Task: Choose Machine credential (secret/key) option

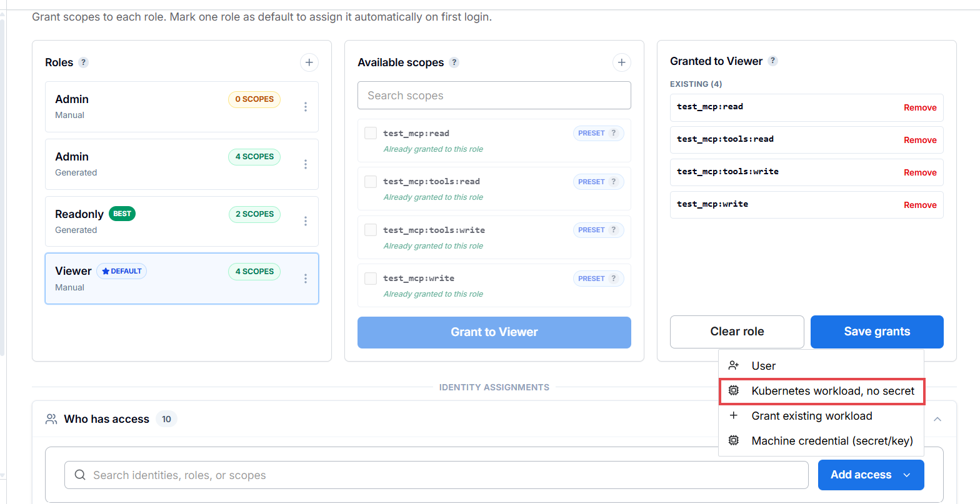Action: [x=821, y=441]
